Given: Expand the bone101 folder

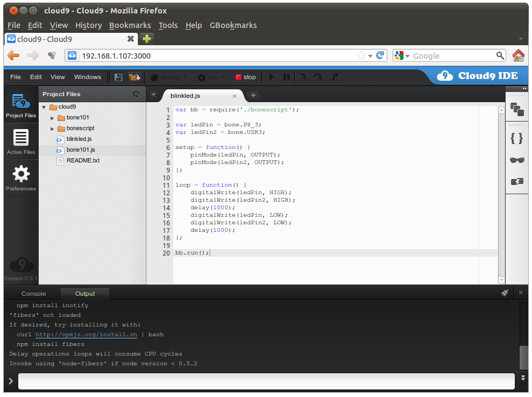Looking at the screenshot, I should [x=52, y=118].
